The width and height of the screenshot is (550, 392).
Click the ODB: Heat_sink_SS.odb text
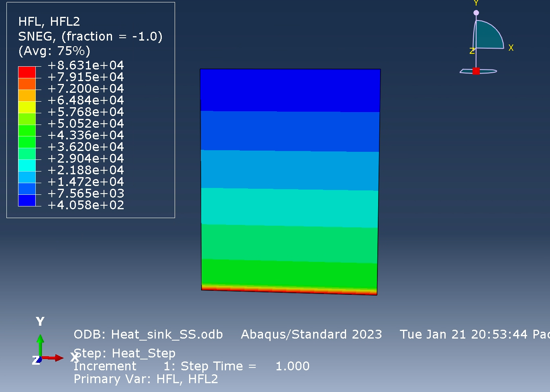(x=149, y=334)
